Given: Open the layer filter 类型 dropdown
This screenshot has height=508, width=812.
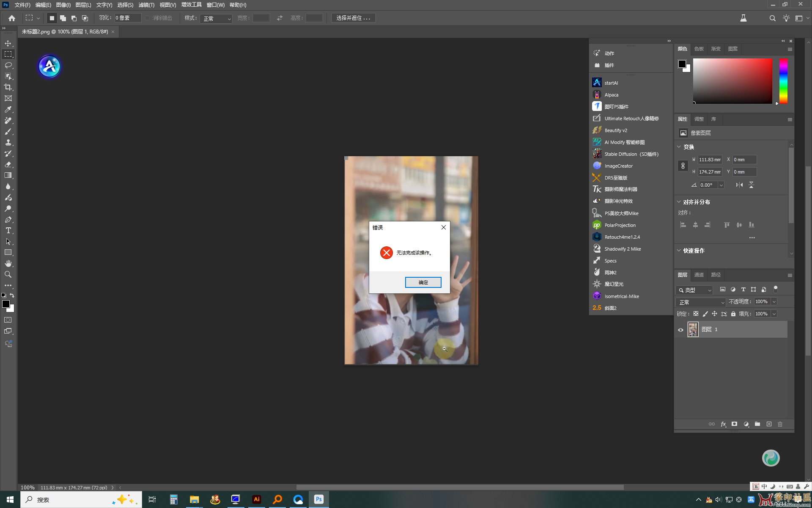Looking at the screenshot, I should (694, 290).
